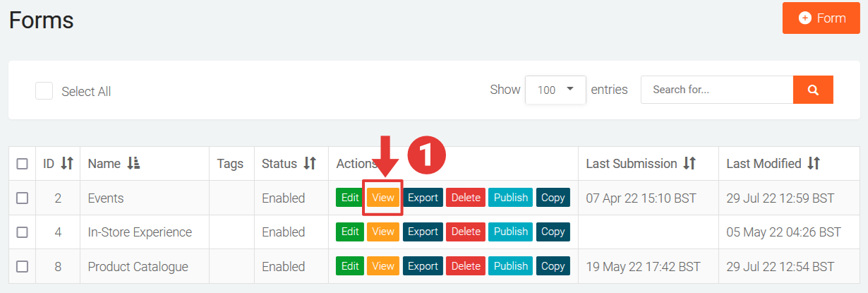Click the orange search magnifier icon
This screenshot has width=868, height=293.
point(813,90)
